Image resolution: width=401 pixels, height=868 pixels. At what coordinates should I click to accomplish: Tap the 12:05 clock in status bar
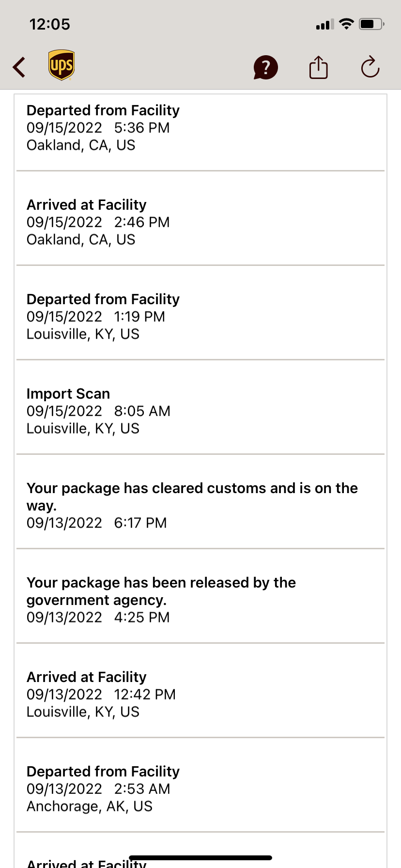tap(50, 24)
